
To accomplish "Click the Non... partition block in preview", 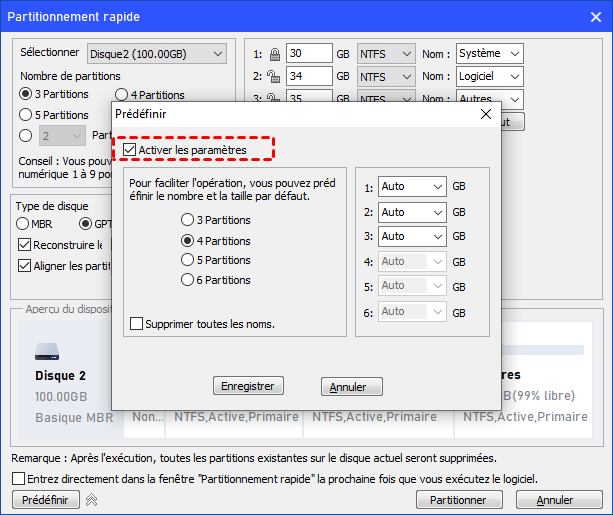I will point(144,423).
